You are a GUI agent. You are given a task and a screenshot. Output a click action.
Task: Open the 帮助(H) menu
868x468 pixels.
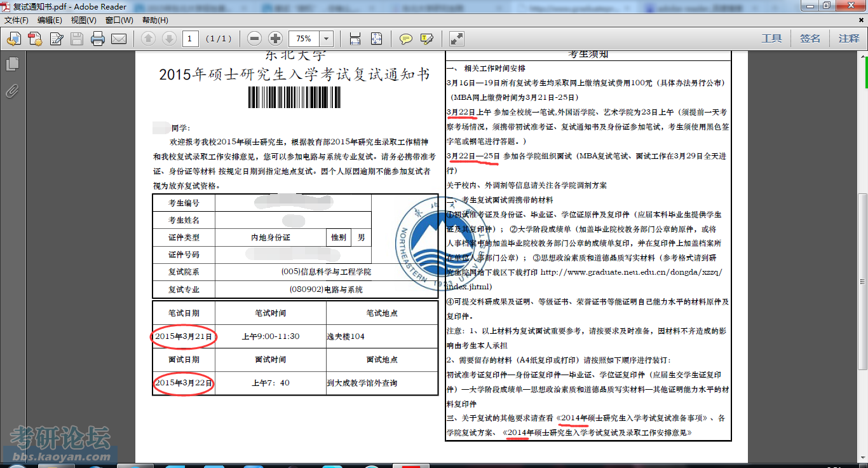click(x=155, y=20)
